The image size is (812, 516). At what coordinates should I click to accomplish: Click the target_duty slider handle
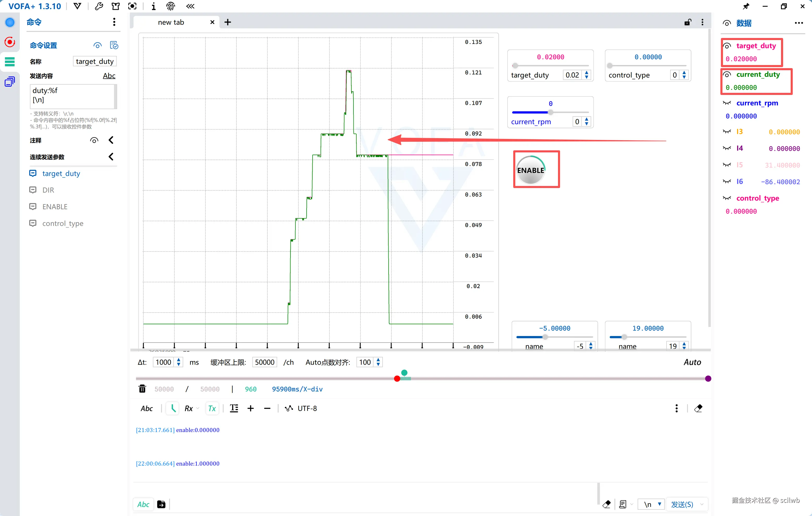515,65
